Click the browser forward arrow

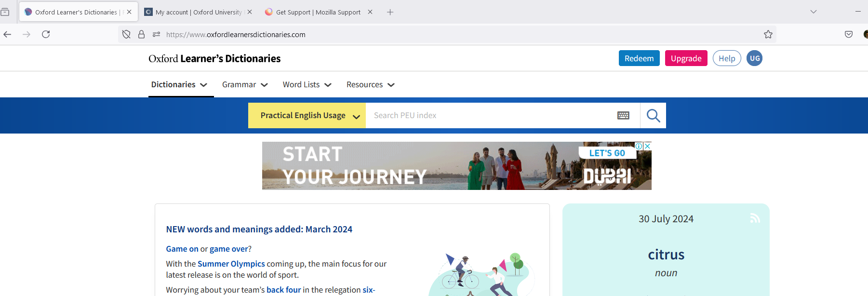coord(27,34)
